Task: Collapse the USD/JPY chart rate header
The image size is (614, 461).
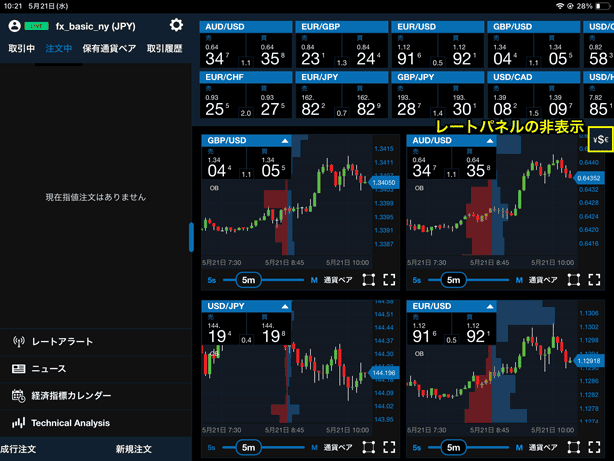Action: [285, 306]
